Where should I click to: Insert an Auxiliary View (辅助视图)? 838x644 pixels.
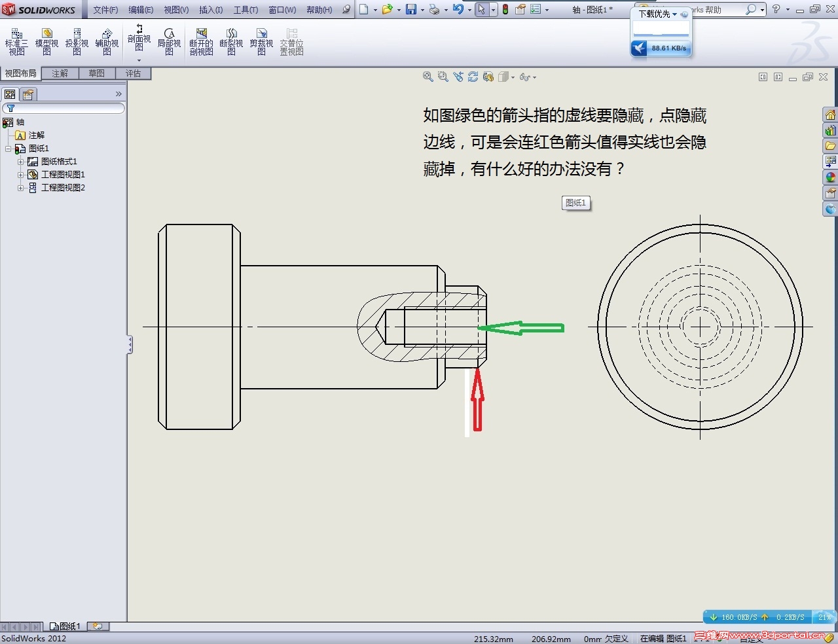click(107, 43)
